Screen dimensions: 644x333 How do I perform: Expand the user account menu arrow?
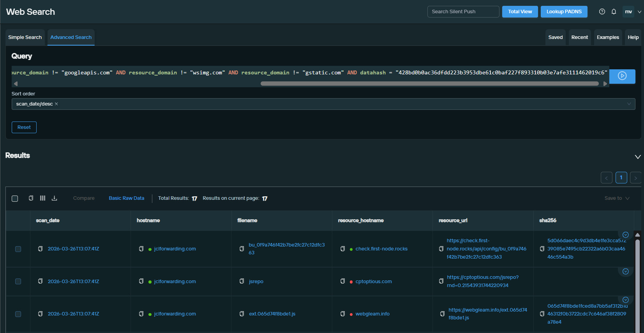(639, 12)
